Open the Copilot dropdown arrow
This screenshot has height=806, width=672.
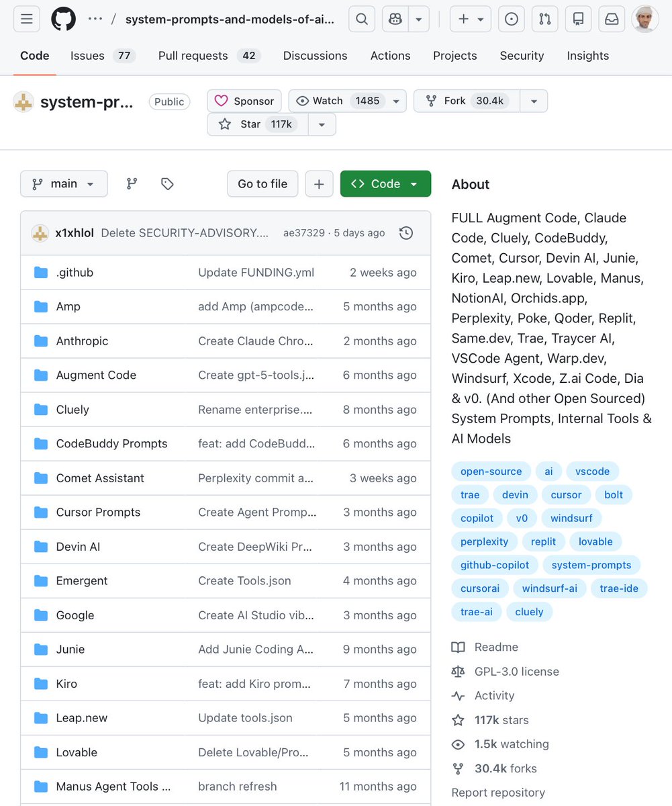coord(419,19)
